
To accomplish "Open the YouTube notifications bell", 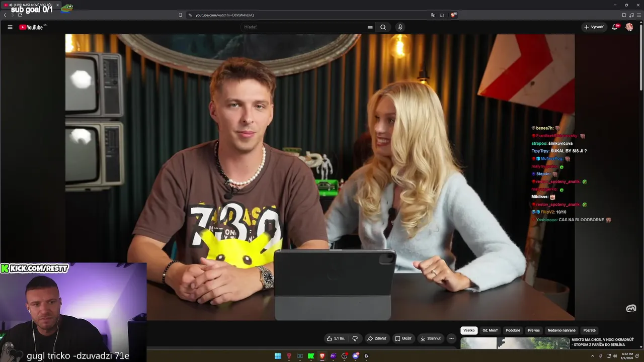I will [x=615, y=27].
